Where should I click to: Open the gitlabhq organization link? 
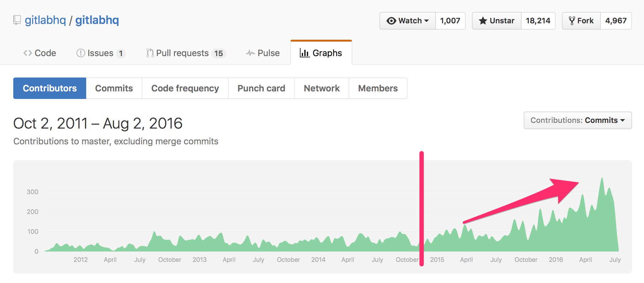[45, 20]
